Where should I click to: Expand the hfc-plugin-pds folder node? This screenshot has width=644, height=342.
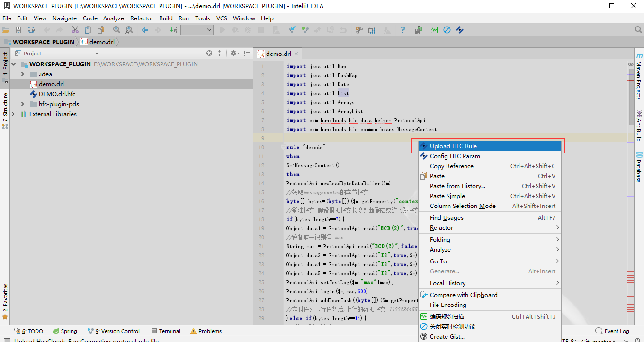click(22, 104)
